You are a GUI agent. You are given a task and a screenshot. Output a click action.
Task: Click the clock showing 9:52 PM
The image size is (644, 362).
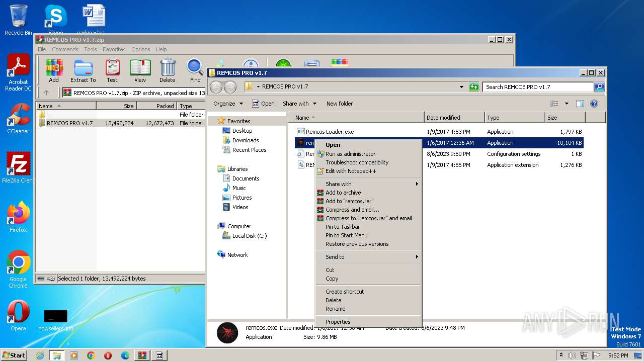click(x=618, y=355)
